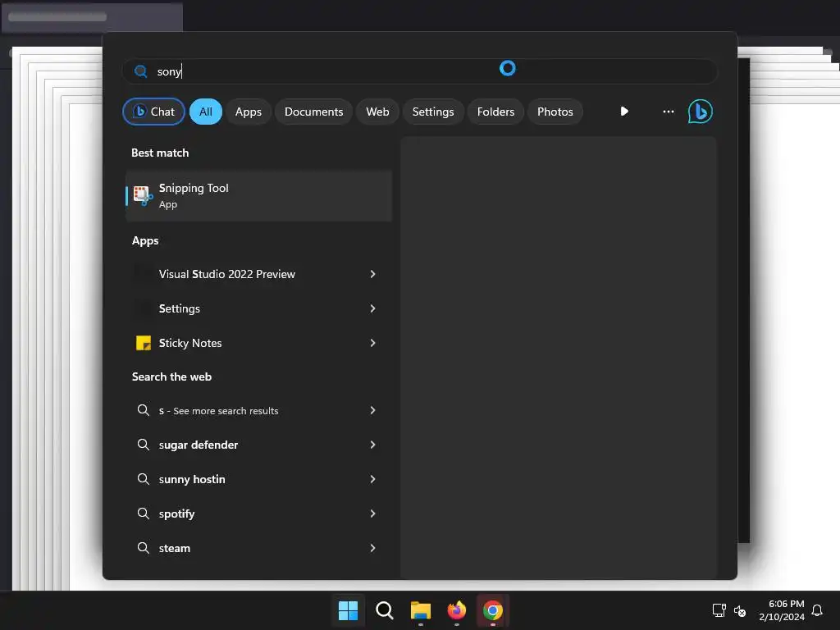Launch Firefox from taskbar
The width and height of the screenshot is (840, 630).
(456, 610)
